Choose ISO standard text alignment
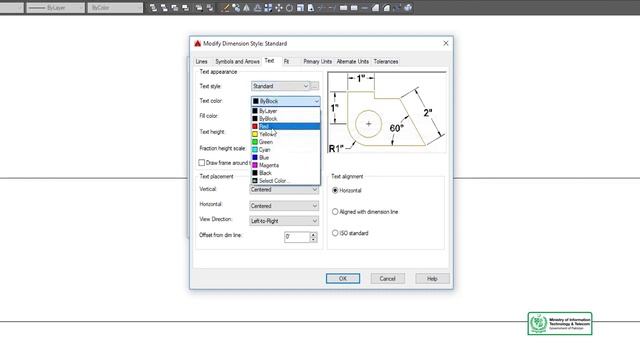 (335, 233)
